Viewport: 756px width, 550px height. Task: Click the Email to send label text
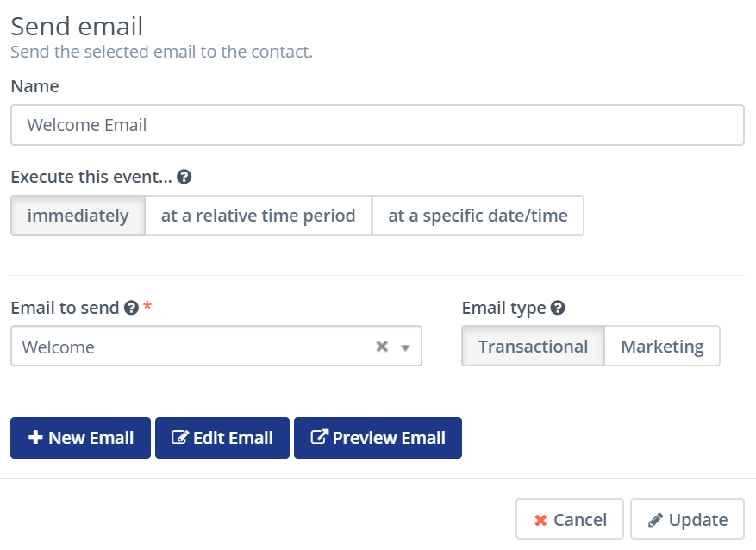(x=65, y=308)
